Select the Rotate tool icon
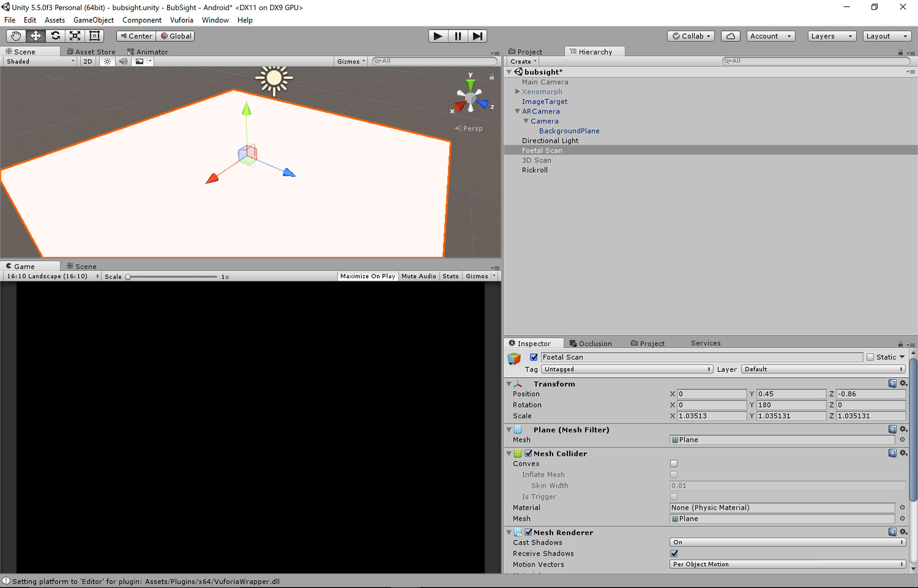Image resolution: width=918 pixels, height=588 pixels. coord(55,36)
